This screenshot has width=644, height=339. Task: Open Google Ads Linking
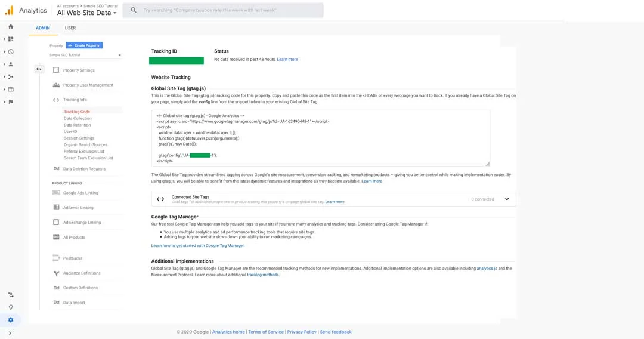80,193
